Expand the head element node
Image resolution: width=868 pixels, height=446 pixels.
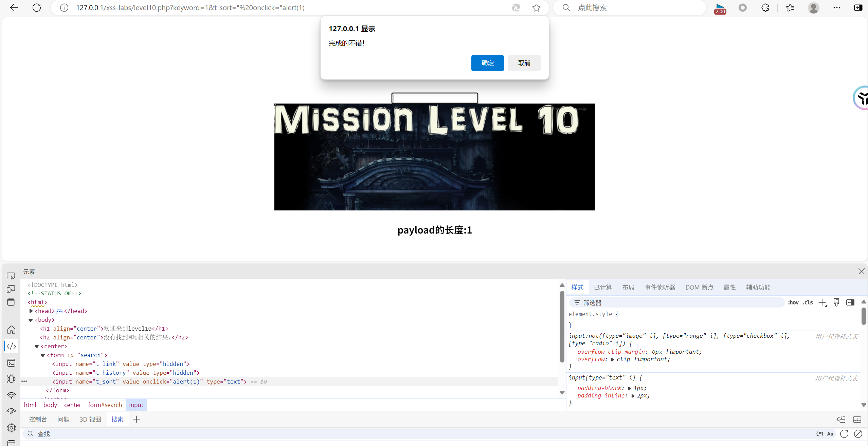point(31,311)
